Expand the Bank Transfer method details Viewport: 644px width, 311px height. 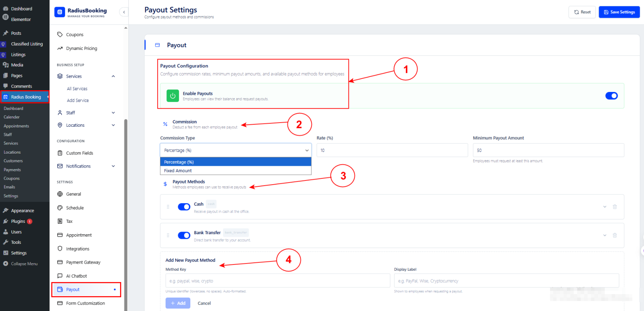[605, 235]
